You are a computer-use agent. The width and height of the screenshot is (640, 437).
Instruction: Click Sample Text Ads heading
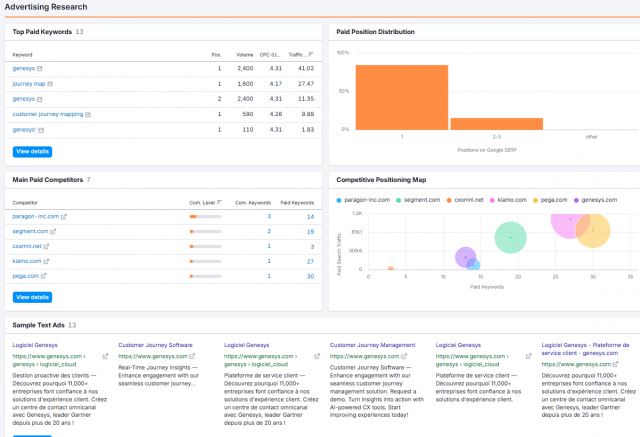(38, 325)
